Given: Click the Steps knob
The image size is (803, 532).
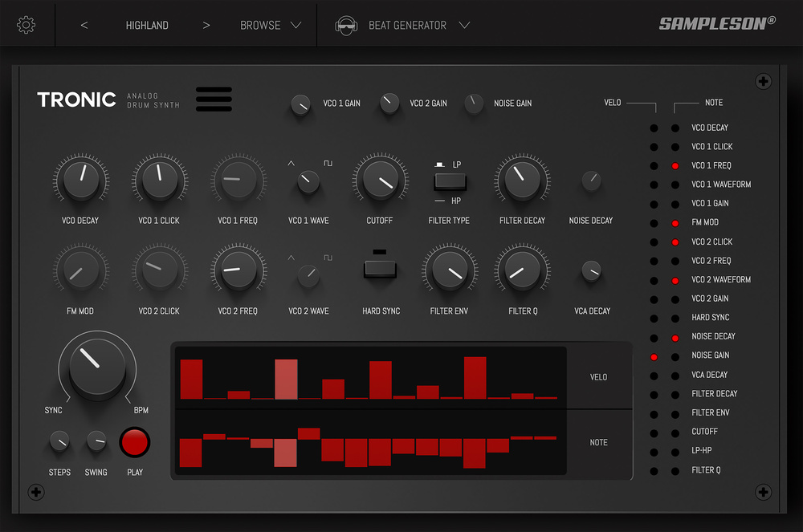Looking at the screenshot, I should [59, 441].
